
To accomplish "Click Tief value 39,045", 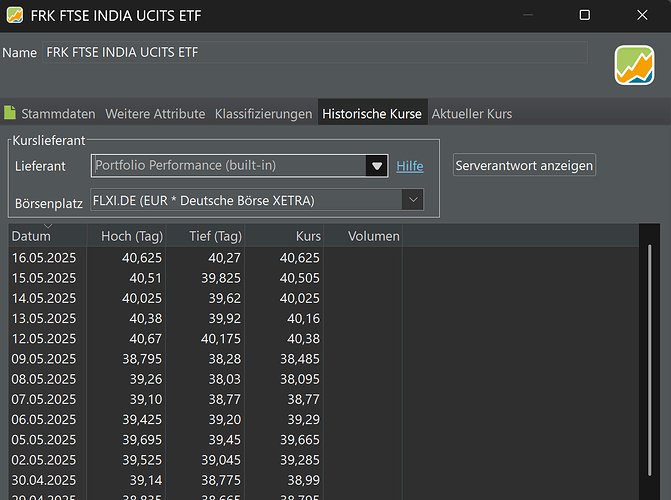I will tap(221, 460).
